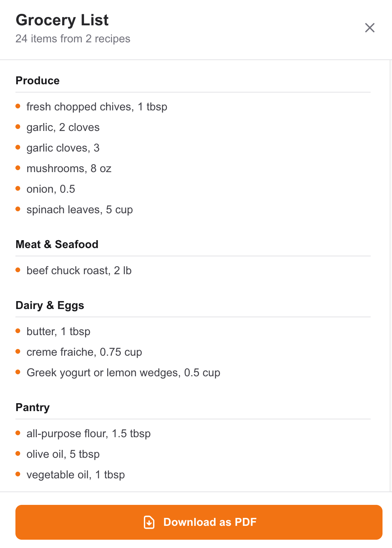Click the onion, 0.5 entry
The image size is (392, 548).
[51, 189]
